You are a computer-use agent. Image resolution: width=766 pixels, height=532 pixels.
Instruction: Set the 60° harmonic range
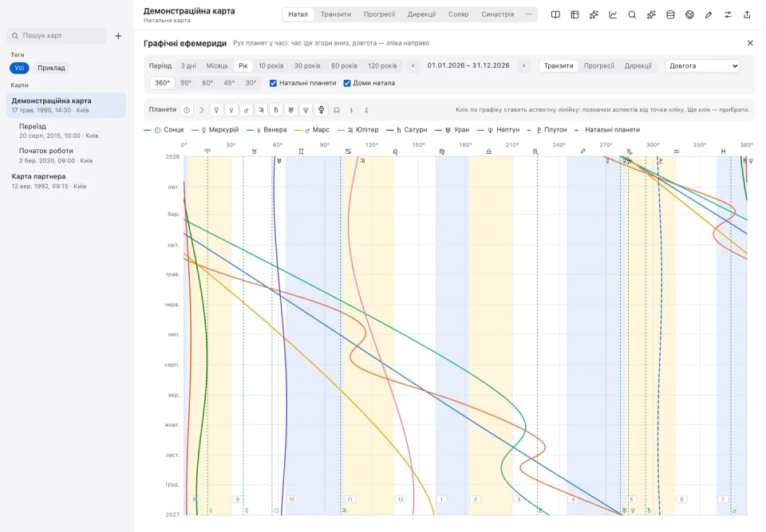pos(207,83)
